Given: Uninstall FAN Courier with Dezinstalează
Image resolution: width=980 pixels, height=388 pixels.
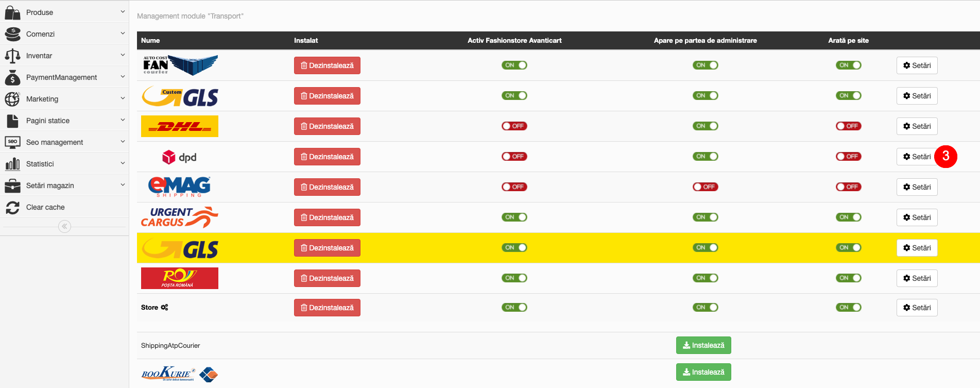Looking at the screenshot, I should click(327, 65).
